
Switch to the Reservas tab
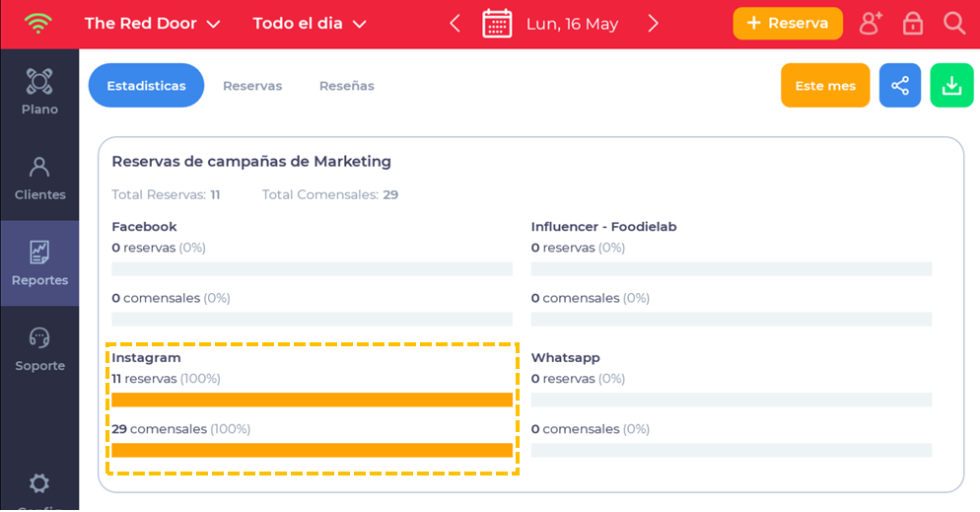tap(252, 86)
